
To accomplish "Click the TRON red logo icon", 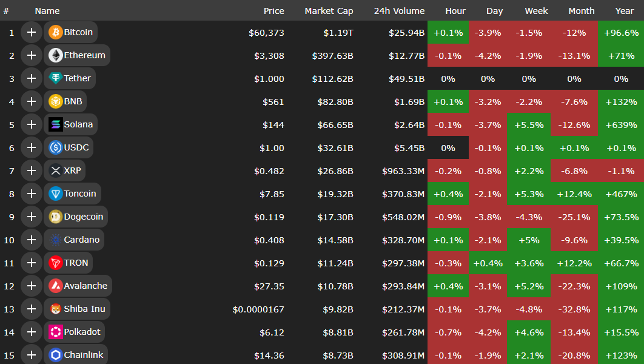I will pyautogui.click(x=56, y=263).
